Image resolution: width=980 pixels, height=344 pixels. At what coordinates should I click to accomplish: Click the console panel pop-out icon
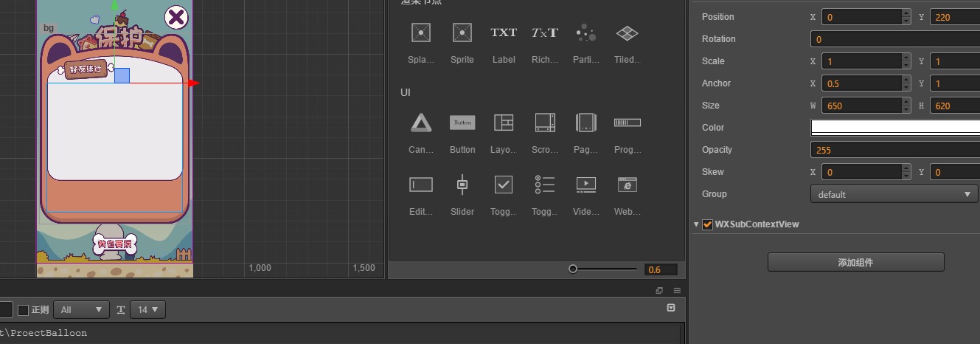click(x=659, y=290)
